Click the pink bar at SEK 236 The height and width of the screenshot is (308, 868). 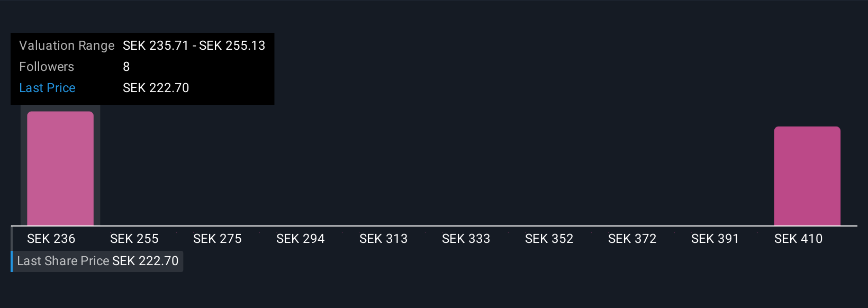[x=60, y=168]
